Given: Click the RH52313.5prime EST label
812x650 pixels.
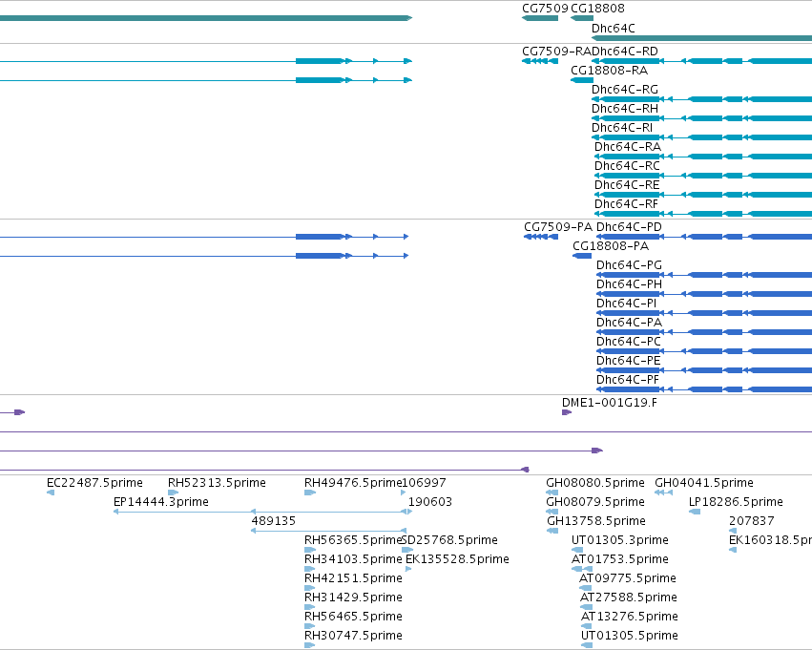Looking at the screenshot, I should 217,483.
